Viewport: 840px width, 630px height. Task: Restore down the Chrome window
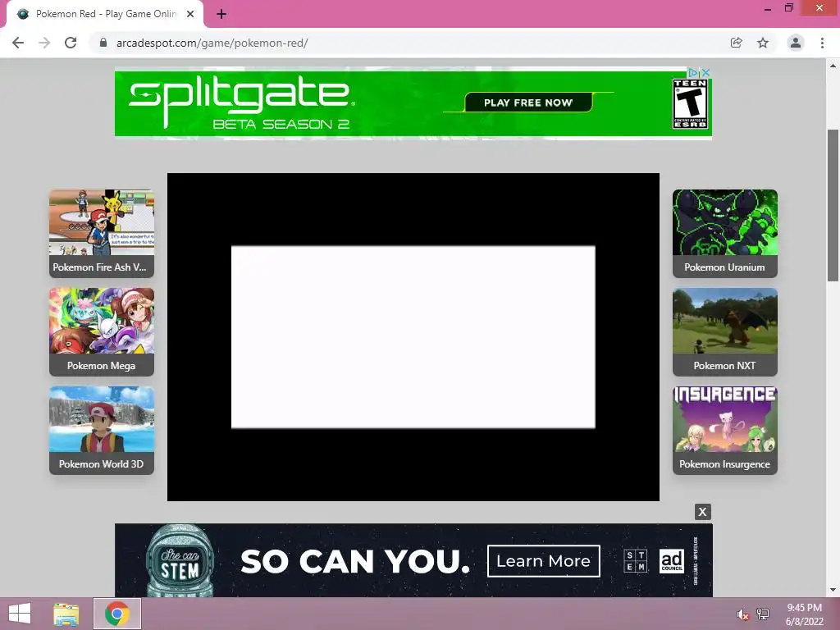pyautogui.click(x=788, y=8)
